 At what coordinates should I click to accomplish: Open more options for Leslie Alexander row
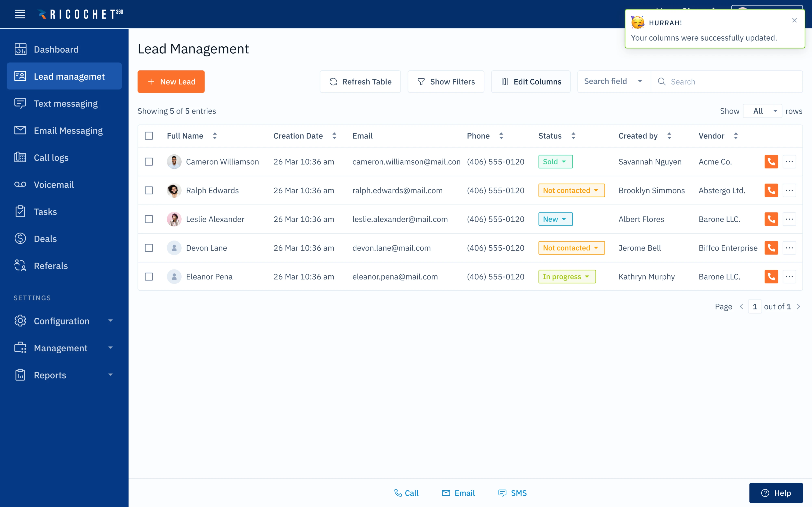click(789, 219)
